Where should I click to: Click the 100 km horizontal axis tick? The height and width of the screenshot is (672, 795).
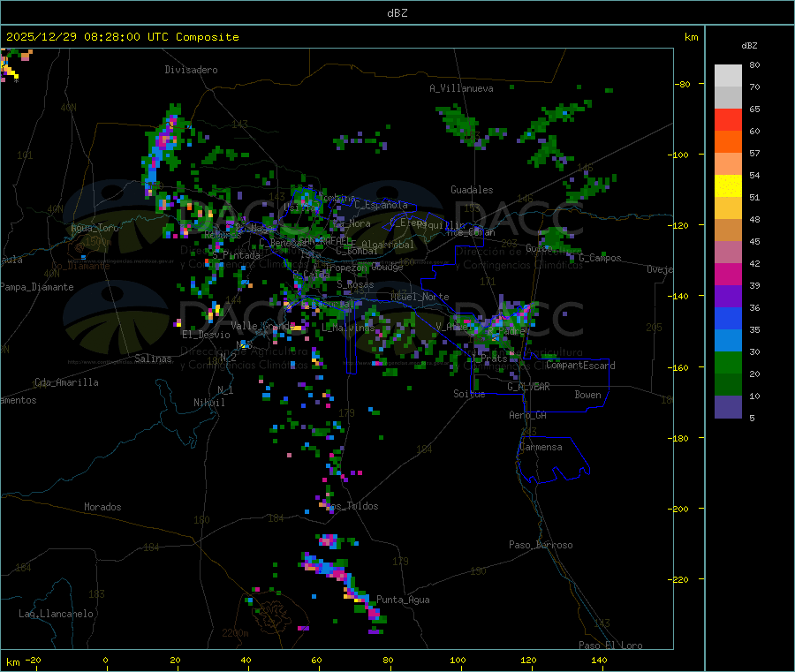tap(458, 660)
